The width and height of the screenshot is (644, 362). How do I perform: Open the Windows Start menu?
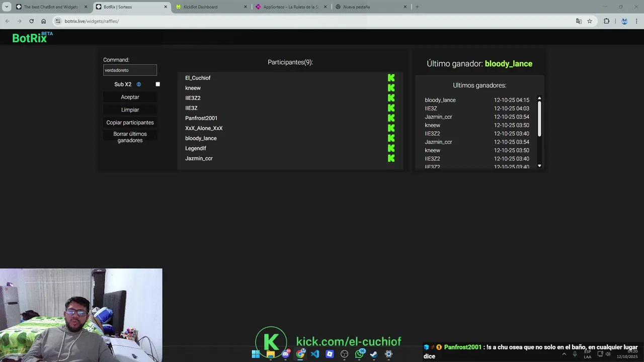pyautogui.click(x=256, y=354)
